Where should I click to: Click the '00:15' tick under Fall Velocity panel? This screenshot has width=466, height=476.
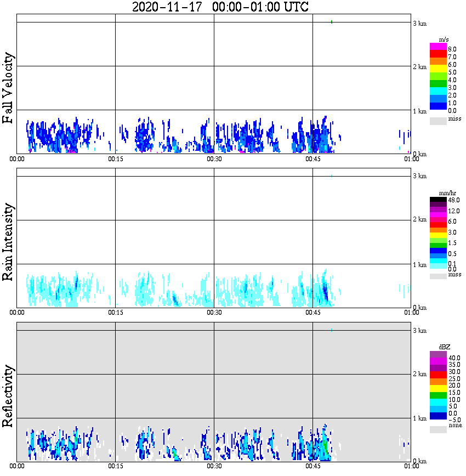click(x=115, y=159)
